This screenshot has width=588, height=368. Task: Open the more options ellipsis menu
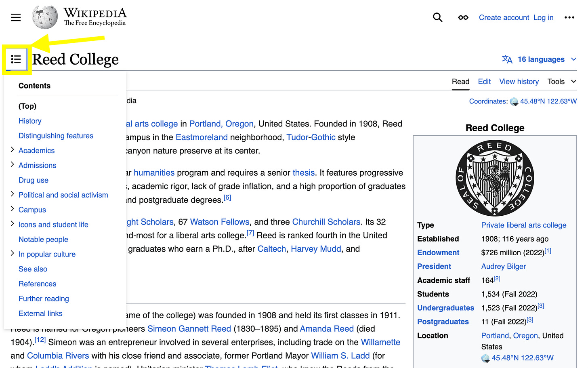[x=569, y=17]
